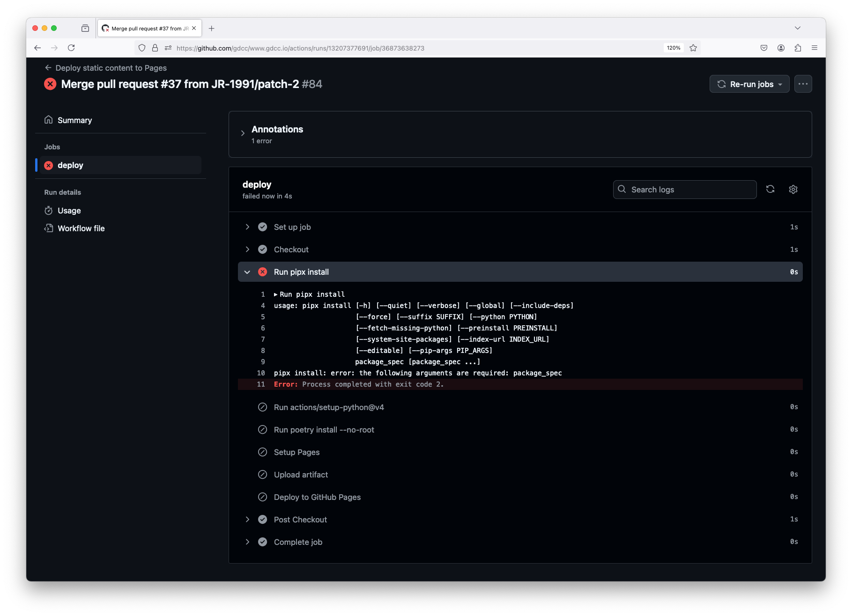Click the three-dot more options button
This screenshot has width=852, height=616.
(803, 84)
